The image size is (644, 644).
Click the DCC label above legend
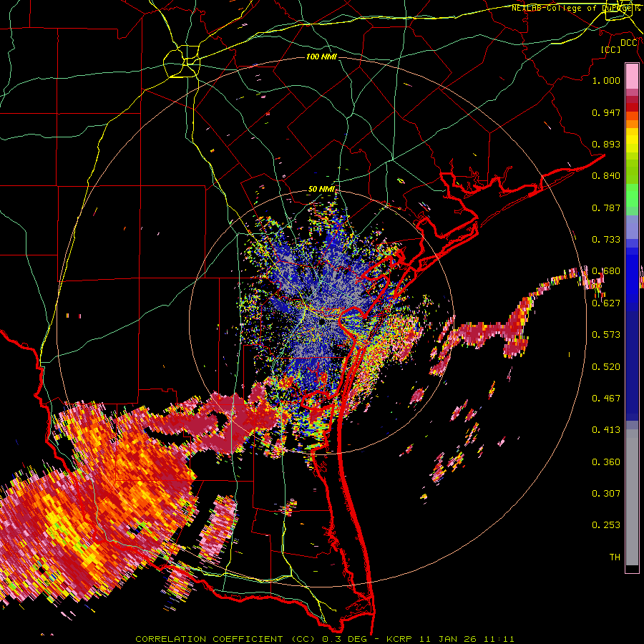click(x=629, y=43)
